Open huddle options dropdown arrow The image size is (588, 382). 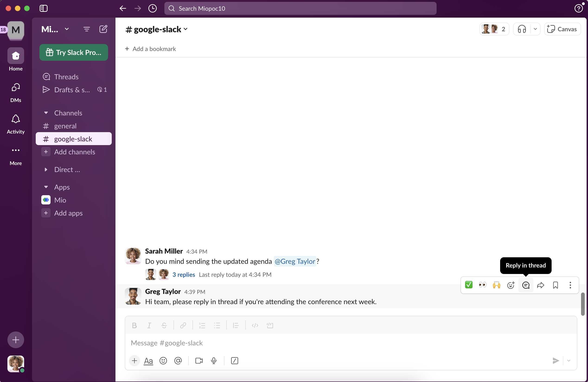[x=535, y=29]
